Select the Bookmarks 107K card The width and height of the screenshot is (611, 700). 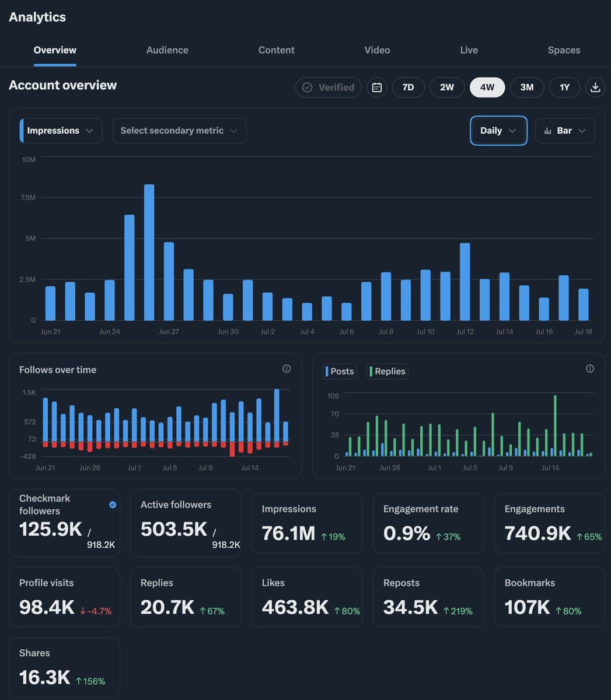(x=550, y=597)
